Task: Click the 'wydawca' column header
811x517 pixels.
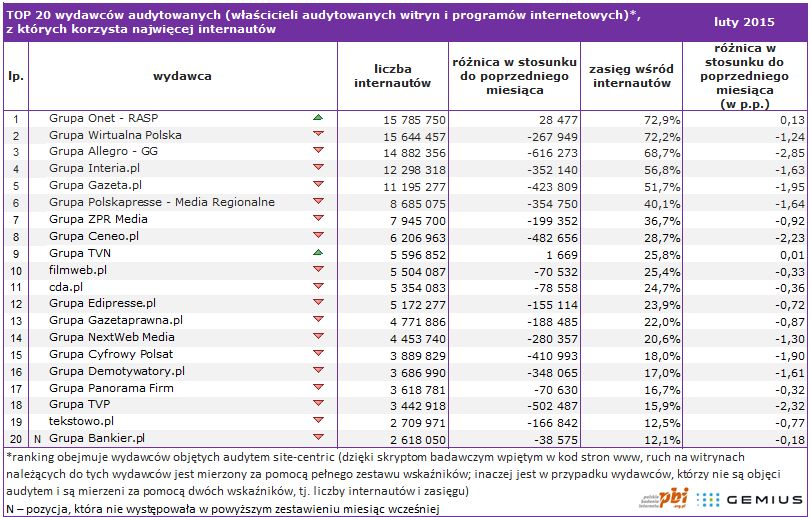Action: [x=182, y=76]
